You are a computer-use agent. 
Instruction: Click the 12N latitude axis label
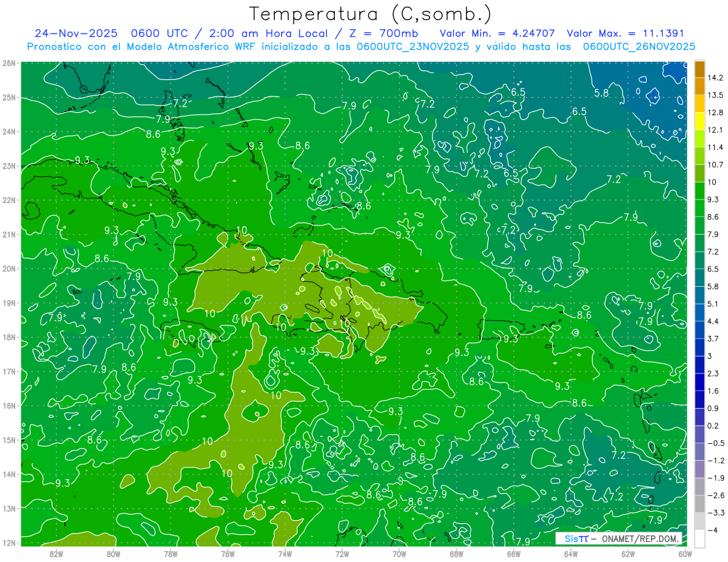coord(9,543)
